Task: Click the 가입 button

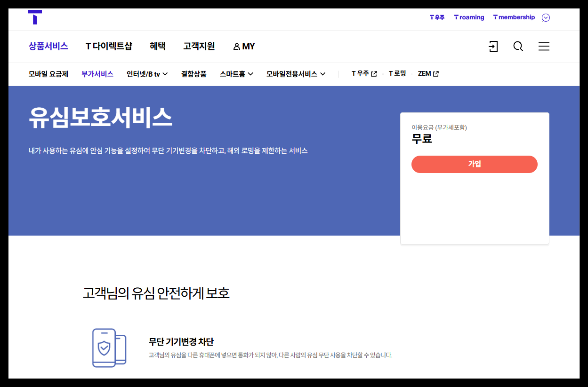Action: (x=475, y=164)
